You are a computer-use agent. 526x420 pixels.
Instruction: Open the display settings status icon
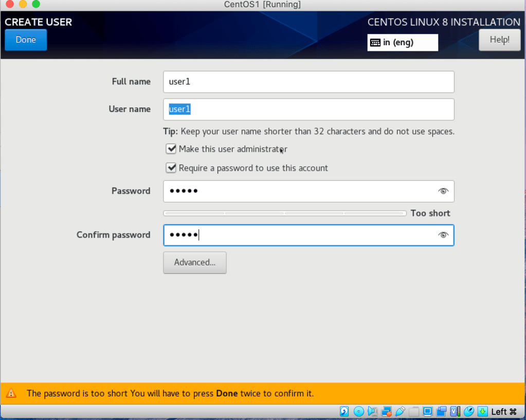[427, 411]
